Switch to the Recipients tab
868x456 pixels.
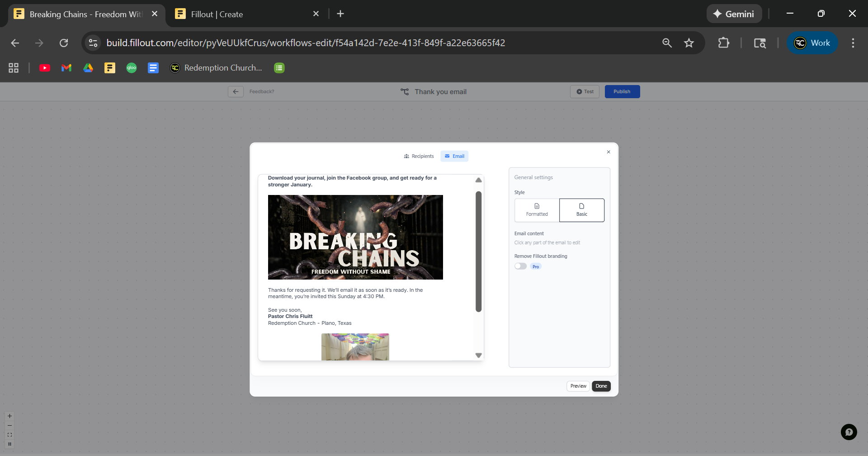419,156
